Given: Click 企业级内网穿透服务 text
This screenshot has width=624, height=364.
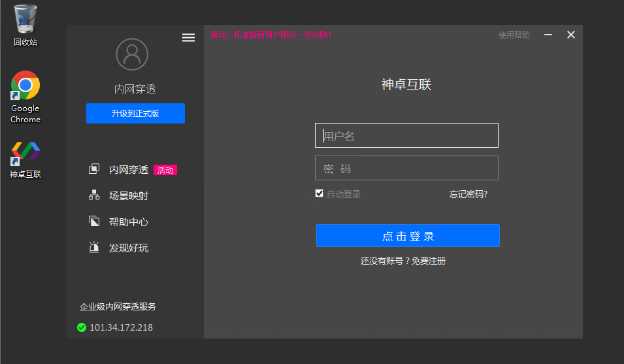Looking at the screenshot, I should [x=118, y=306].
